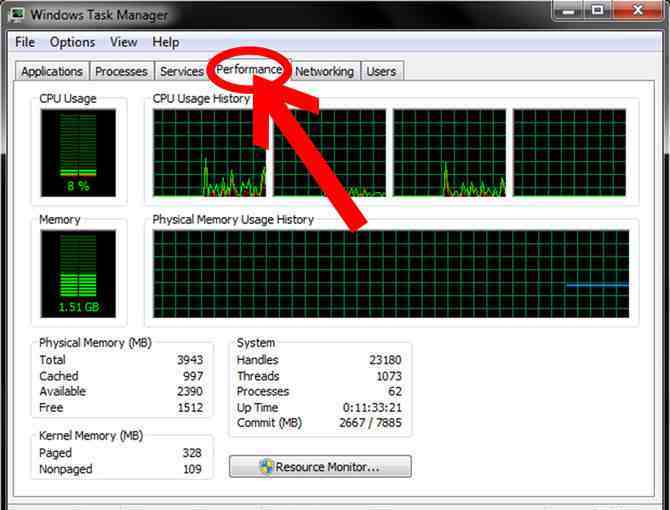Click the Kernel Memory Paged value 328
Screen dimensions: 670x510
(192, 453)
